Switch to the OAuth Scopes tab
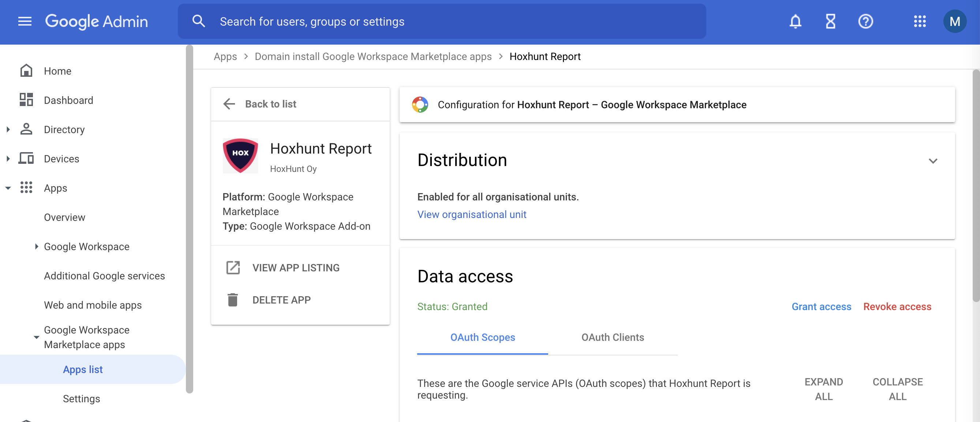Image resolution: width=980 pixels, height=422 pixels. [x=482, y=337]
